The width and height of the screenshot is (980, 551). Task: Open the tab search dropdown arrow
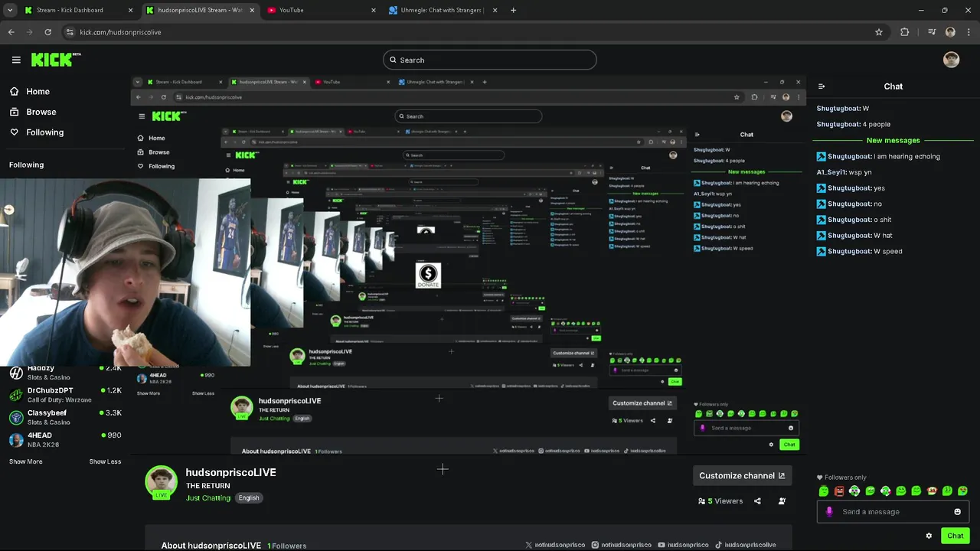(10, 10)
